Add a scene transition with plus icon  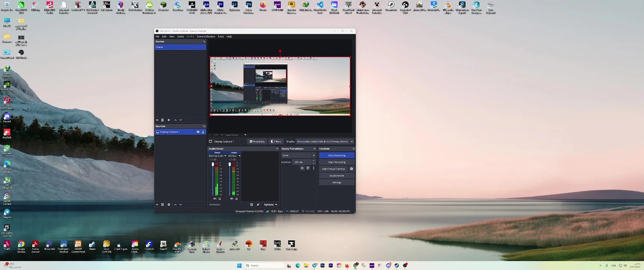click(x=302, y=168)
